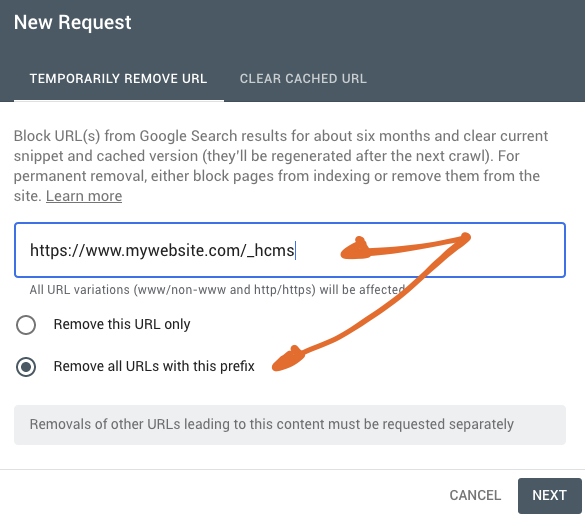The image size is (585, 517).
Task: Click the NEXT button
Action: (x=550, y=495)
